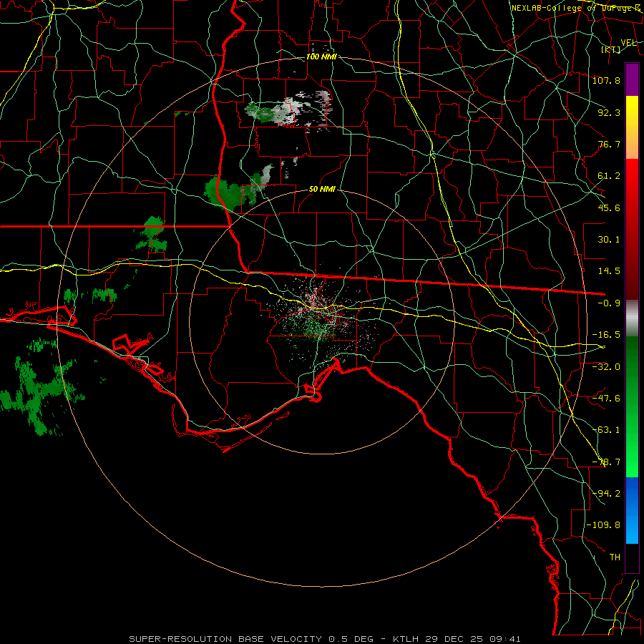
Task: Click the gray segment of the color bar
Action: pos(632,318)
